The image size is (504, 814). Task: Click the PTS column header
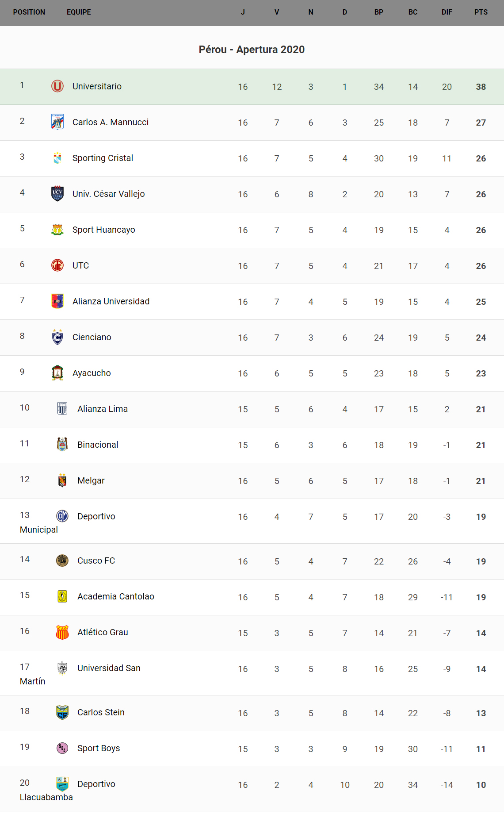481,12
